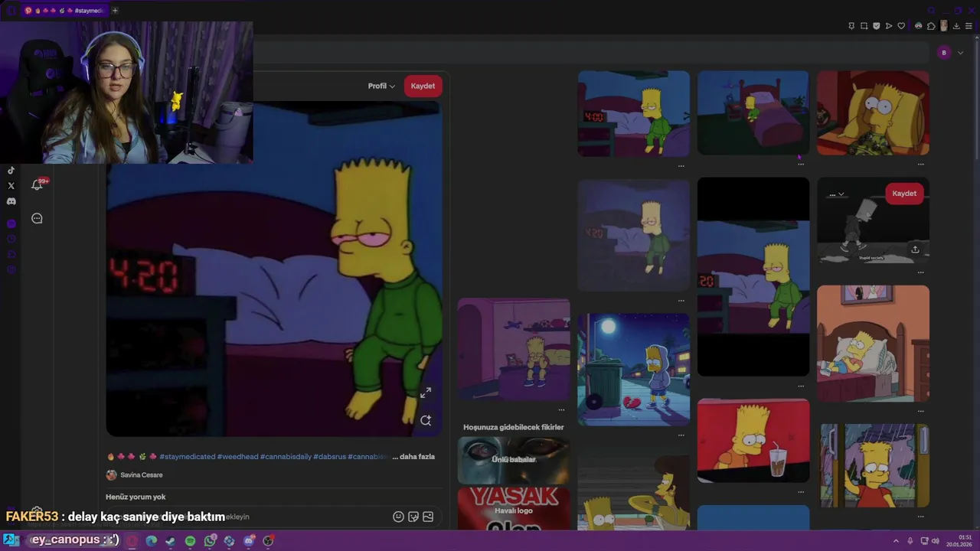
Task: Open WhatsApp from the taskbar
Action: pyautogui.click(x=210, y=541)
